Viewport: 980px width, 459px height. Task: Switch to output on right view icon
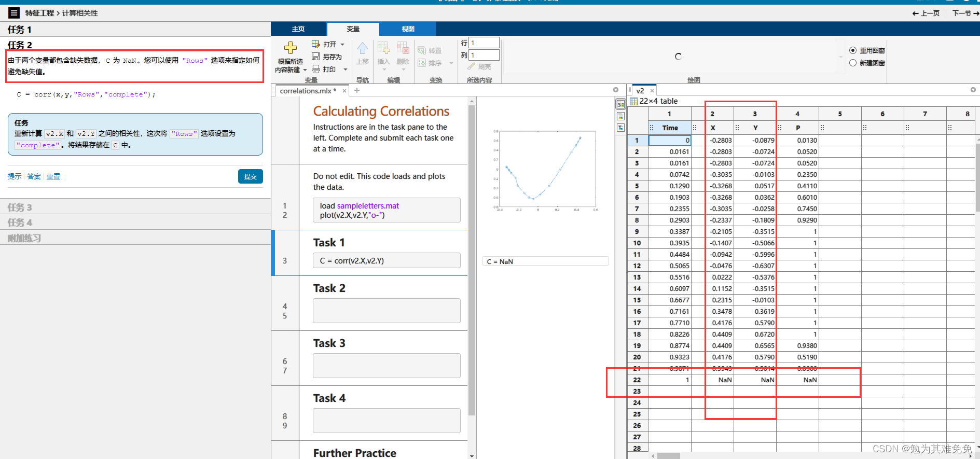[x=620, y=105]
